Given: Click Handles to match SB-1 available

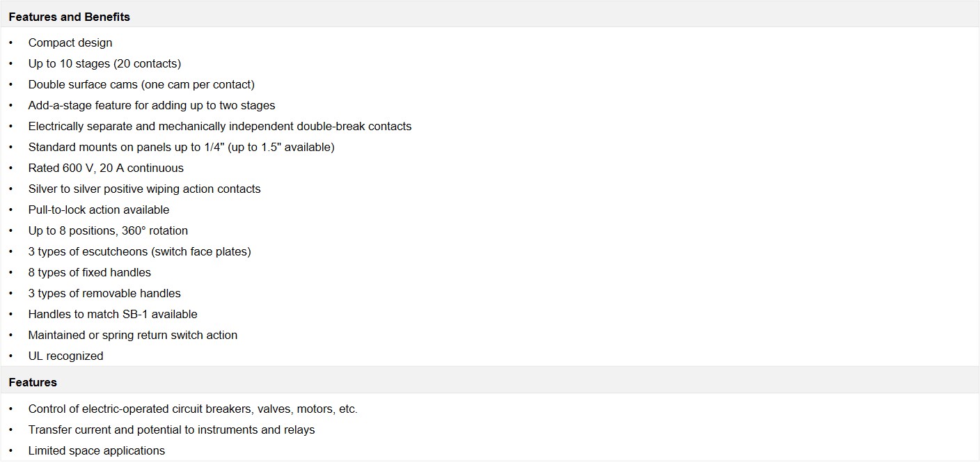Looking at the screenshot, I should [x=113, y=314].
